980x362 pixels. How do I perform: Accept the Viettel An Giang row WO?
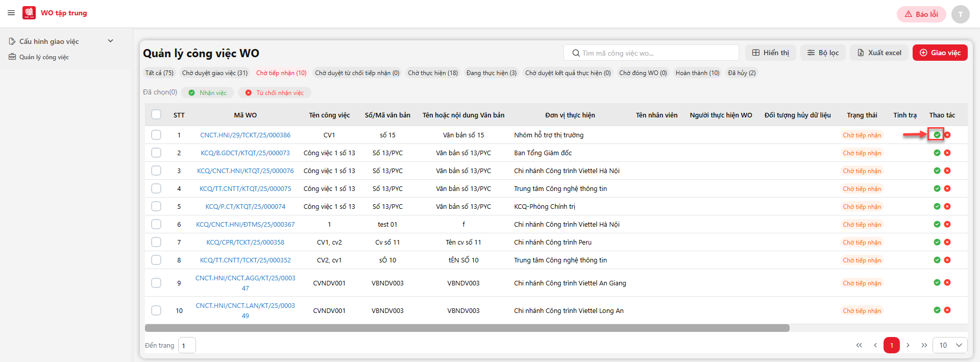tap(937, 282)
